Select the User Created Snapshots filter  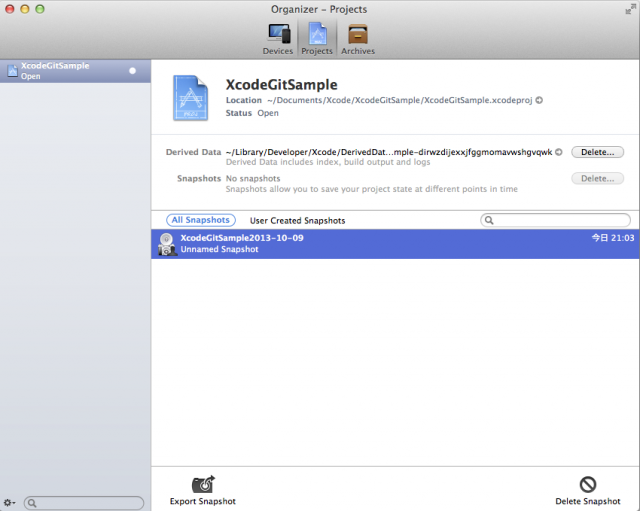click(x=297, y=220)
